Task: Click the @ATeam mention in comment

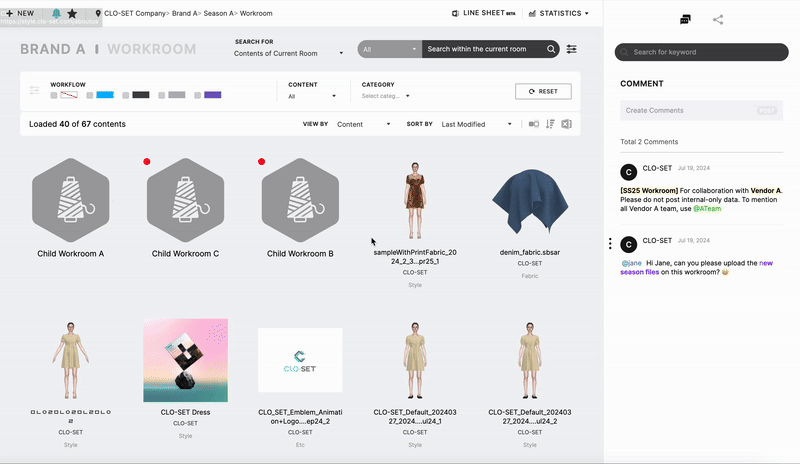Action: click(x=707, y=208)
